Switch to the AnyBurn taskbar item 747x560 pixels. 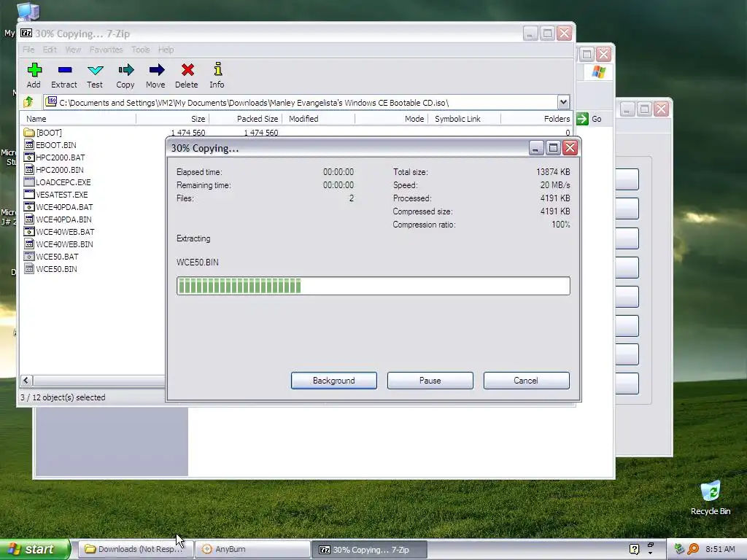(252, 549)
